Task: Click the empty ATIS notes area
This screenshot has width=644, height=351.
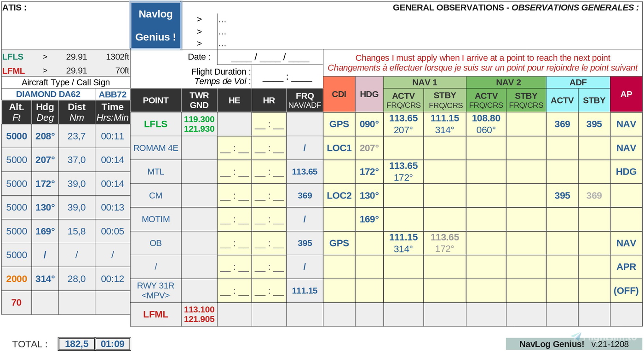Action: 66,28
